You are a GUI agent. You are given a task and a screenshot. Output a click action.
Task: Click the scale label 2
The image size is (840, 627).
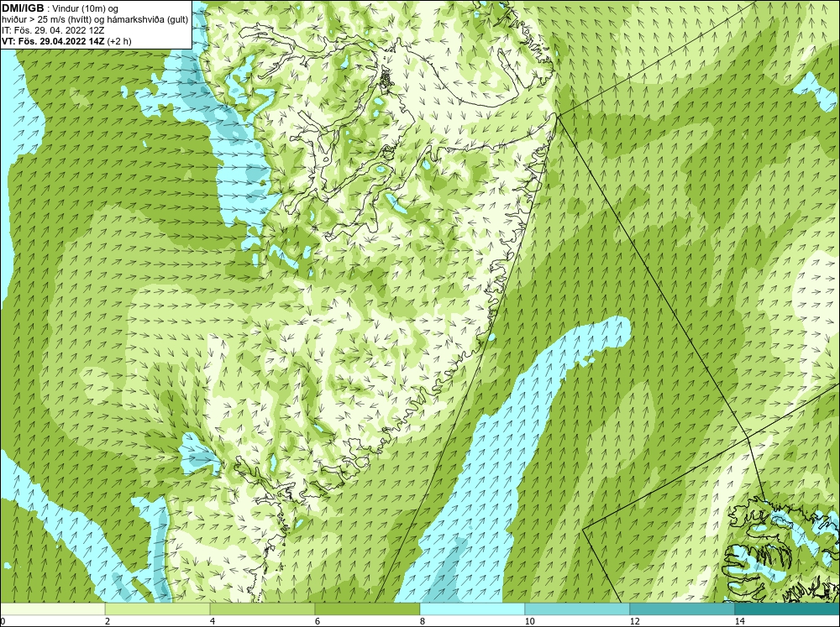[x=108, y=621]
